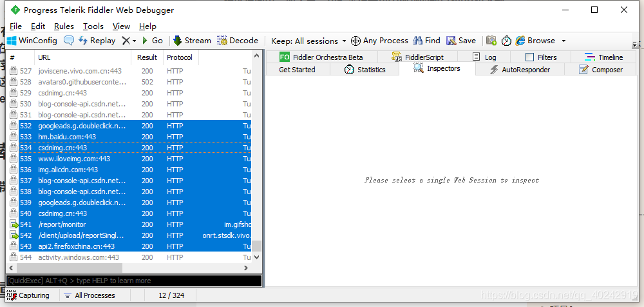Click the Go resume button
The image size is (644, 307).
click(x=153, y=41)
